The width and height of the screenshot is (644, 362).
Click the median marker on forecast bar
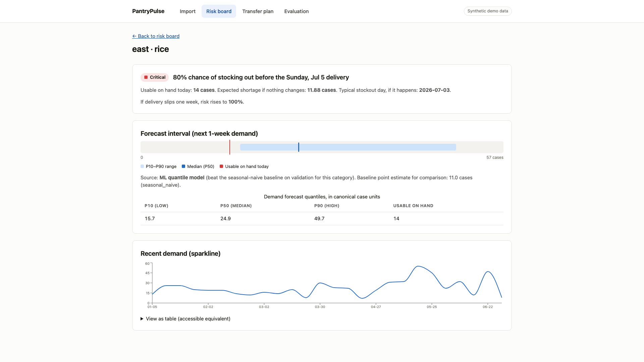click(x=299, y=147)
